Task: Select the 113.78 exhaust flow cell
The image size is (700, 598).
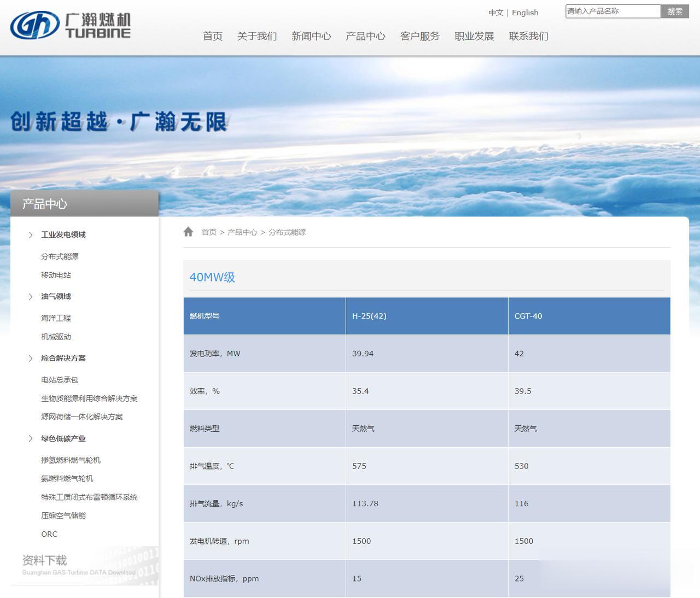Action: click(x=427, y=503)
